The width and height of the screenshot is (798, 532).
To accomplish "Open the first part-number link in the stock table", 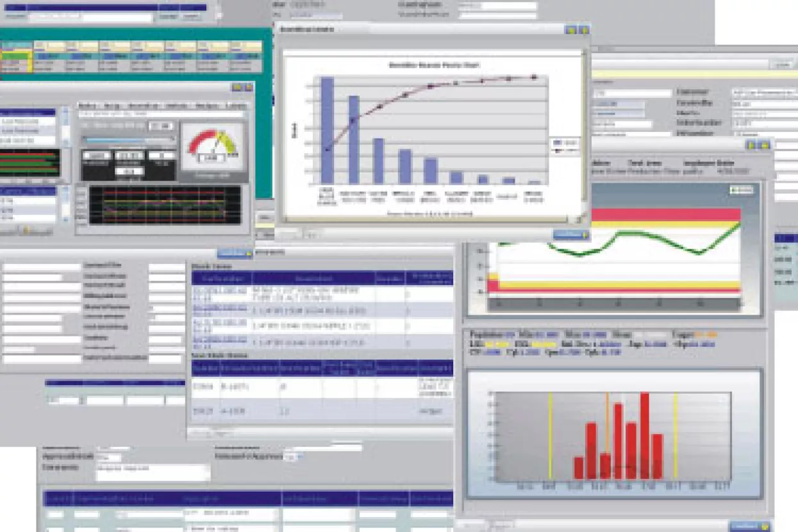I will pyautogui.click(x=220, y=294).
